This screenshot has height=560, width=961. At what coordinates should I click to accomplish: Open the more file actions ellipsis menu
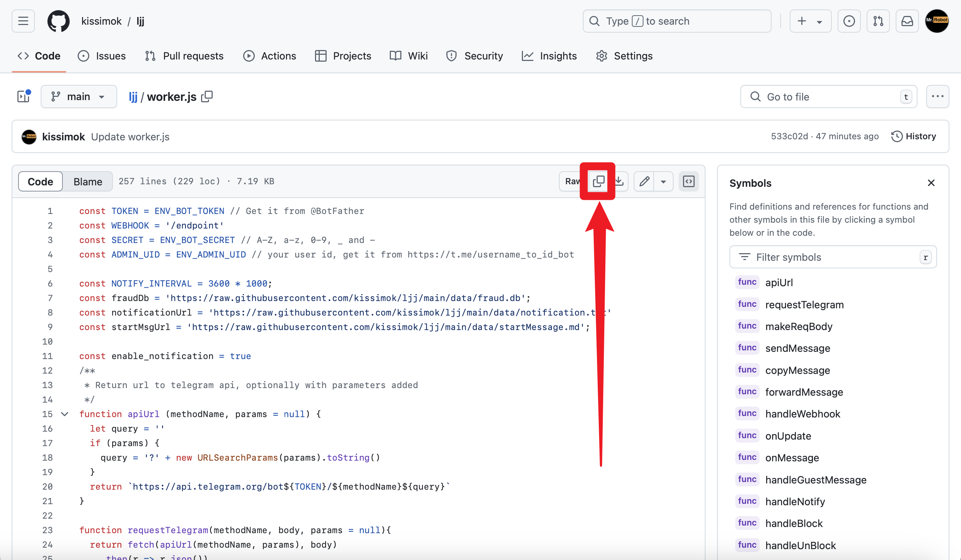pos(937,96)
